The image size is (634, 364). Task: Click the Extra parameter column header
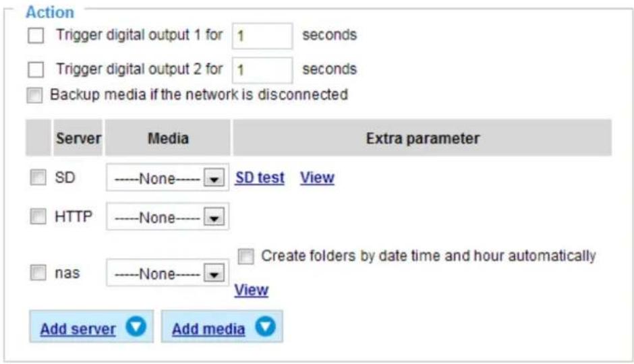422,138
